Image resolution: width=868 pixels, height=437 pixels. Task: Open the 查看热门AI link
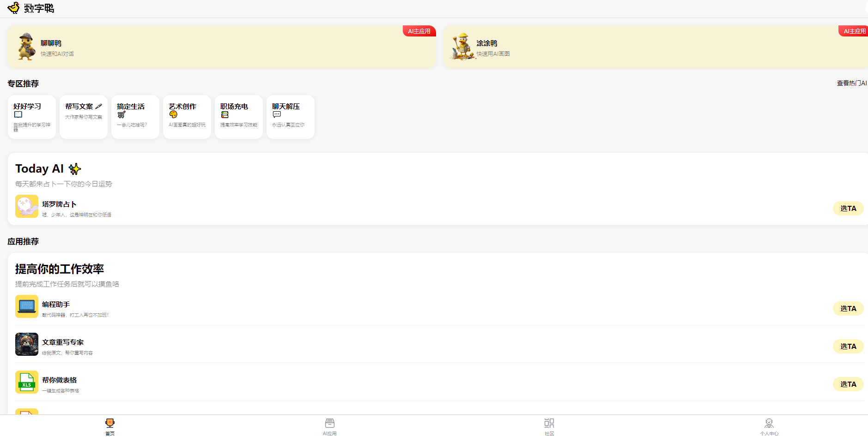851,84
